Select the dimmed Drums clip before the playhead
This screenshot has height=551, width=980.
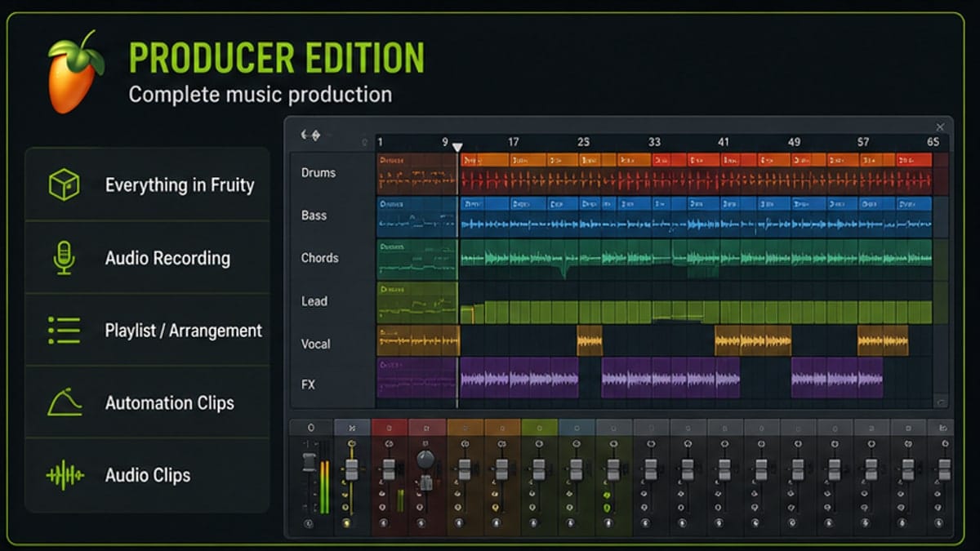coord(416,173)
